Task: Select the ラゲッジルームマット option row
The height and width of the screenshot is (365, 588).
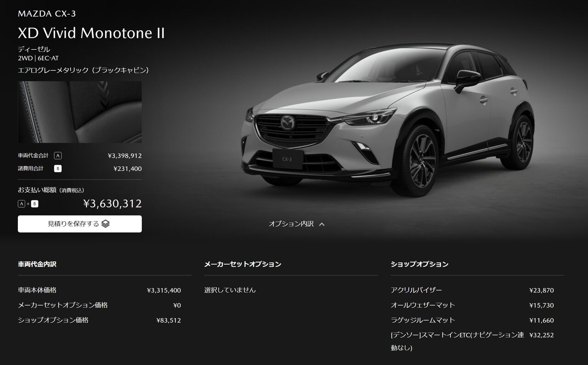Action: click(x=472, y=320)
